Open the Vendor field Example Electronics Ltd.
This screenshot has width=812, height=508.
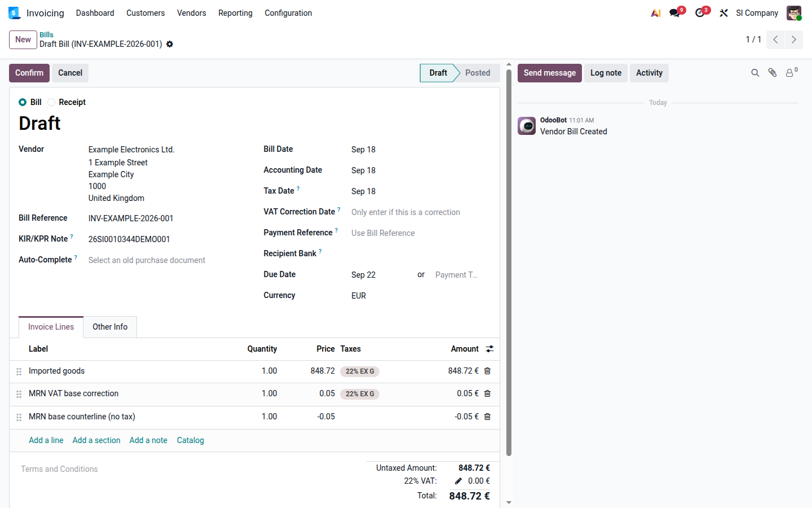click(168, 150)
